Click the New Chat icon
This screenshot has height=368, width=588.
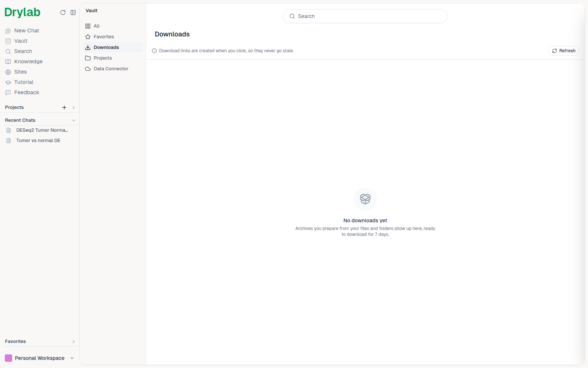click(x=8, y=31)
